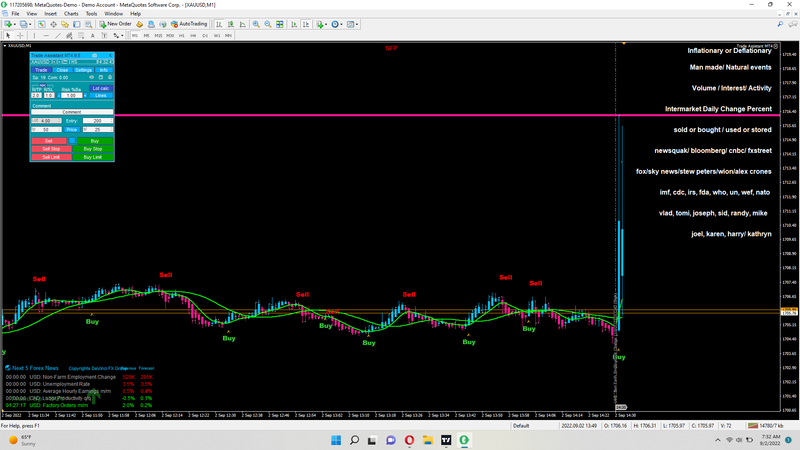Switch to Trade tab in Trade Assistant
The width and height of the screenshot is (800, 450).
coord(41,70)
